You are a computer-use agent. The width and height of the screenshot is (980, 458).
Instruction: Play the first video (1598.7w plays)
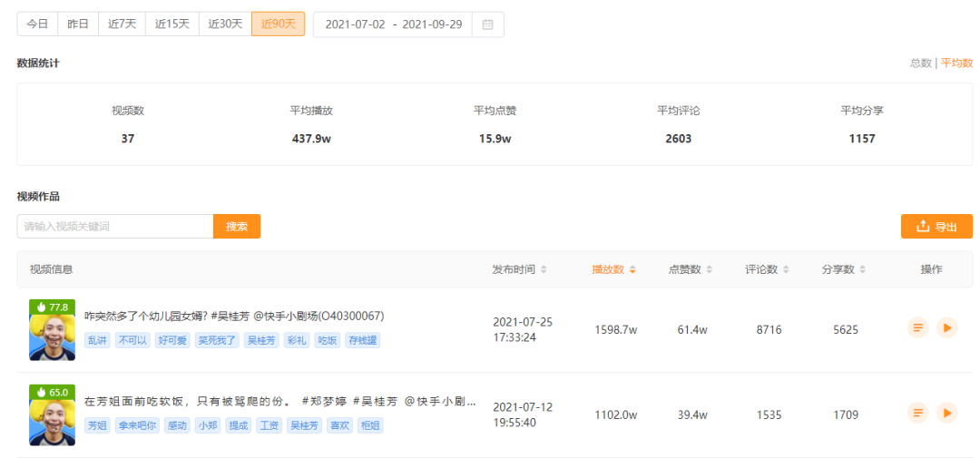click(946, 327)
